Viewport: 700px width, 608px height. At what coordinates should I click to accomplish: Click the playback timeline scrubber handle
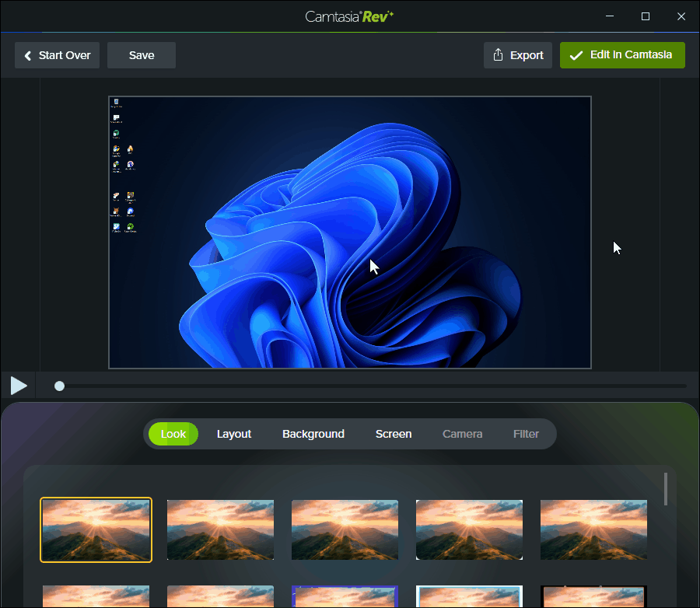click(x=59, y=386)
